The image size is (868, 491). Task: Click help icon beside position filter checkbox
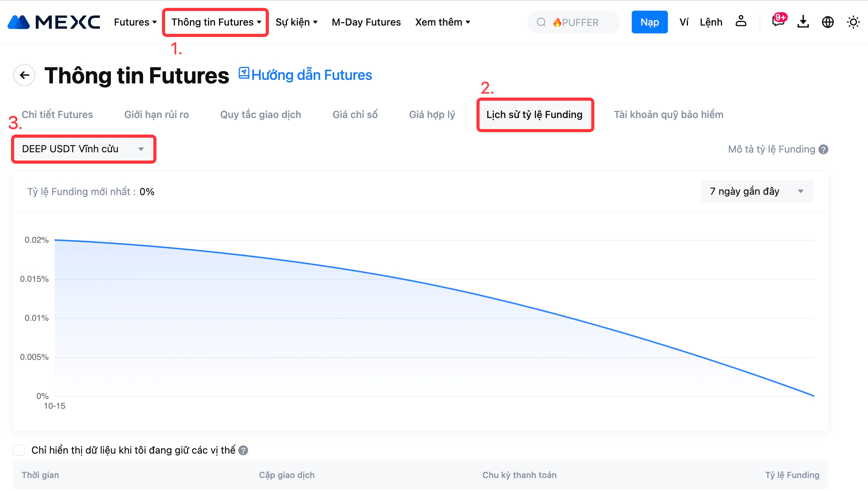coord(243,450)
